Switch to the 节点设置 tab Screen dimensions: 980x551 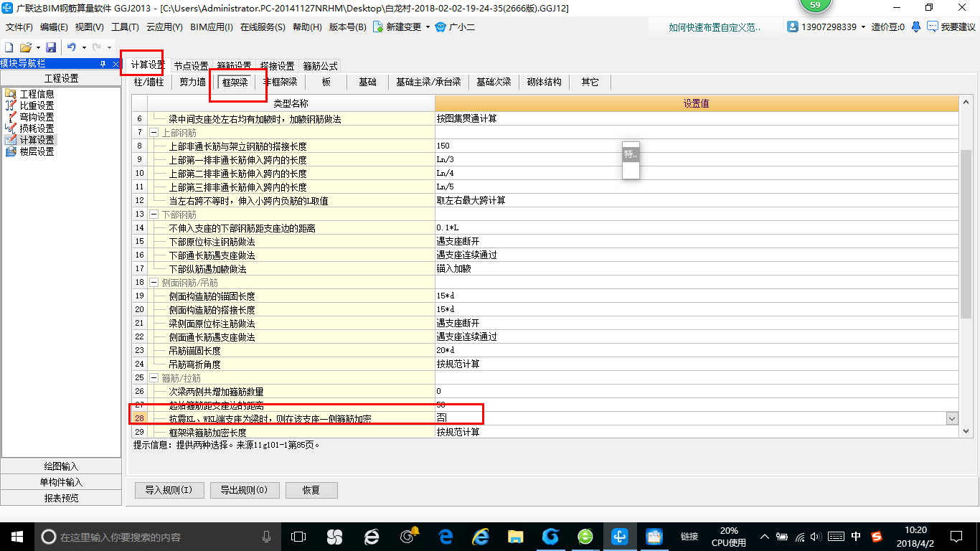191,65
